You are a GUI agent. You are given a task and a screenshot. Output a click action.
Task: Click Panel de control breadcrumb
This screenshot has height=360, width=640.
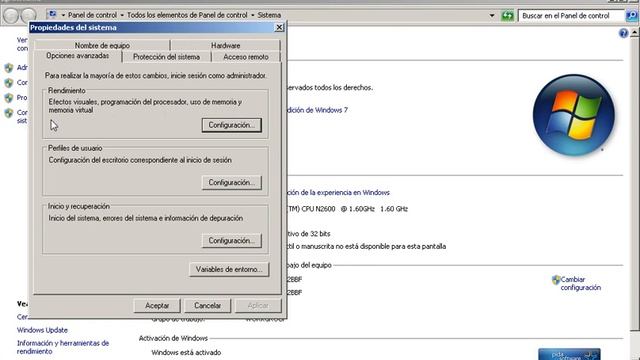[92, 15]
